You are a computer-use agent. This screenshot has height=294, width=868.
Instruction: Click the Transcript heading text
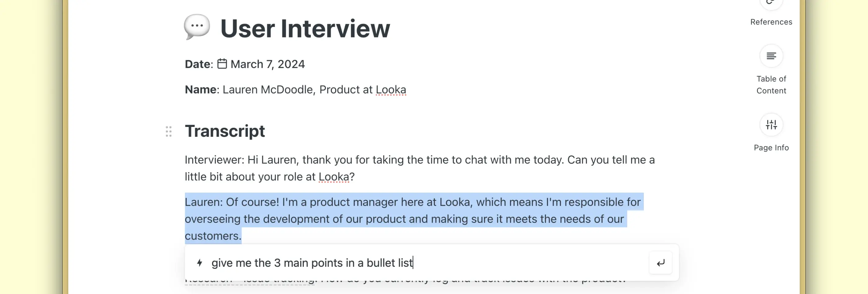coord(225,131)
